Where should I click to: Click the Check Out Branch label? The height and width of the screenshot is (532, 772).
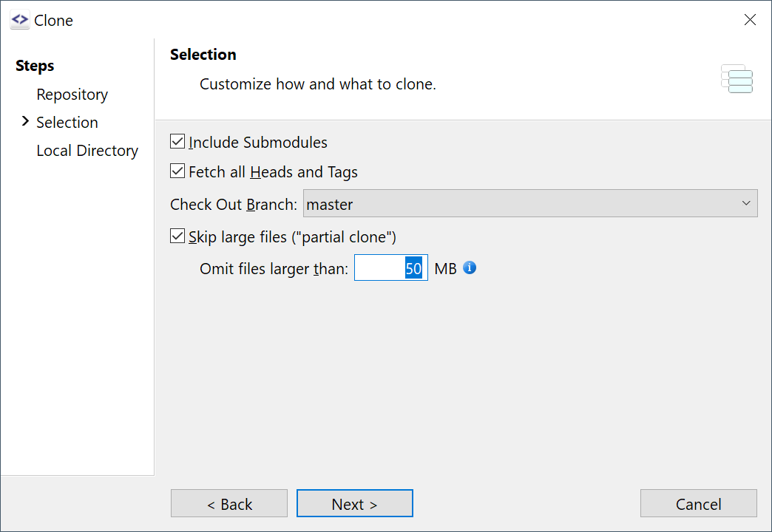click(x=234, y=204)
